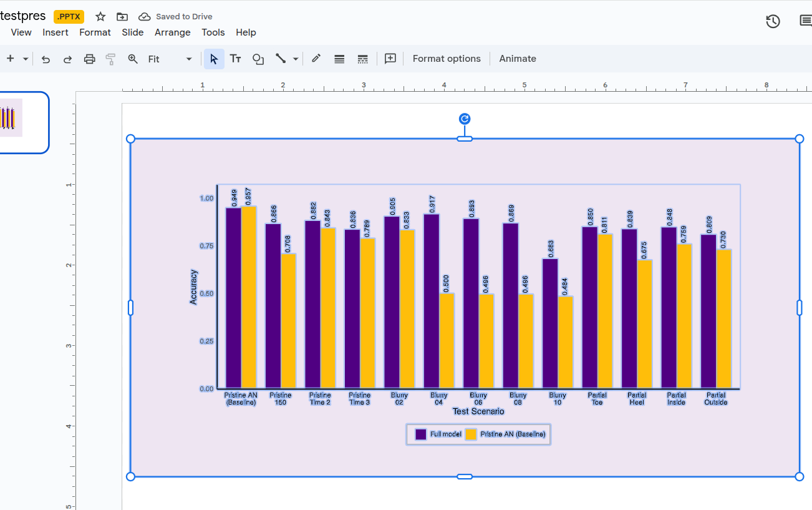Click the 0.484 bar value label
Viewport: 812px width, 510px height.
coord(565,287)
